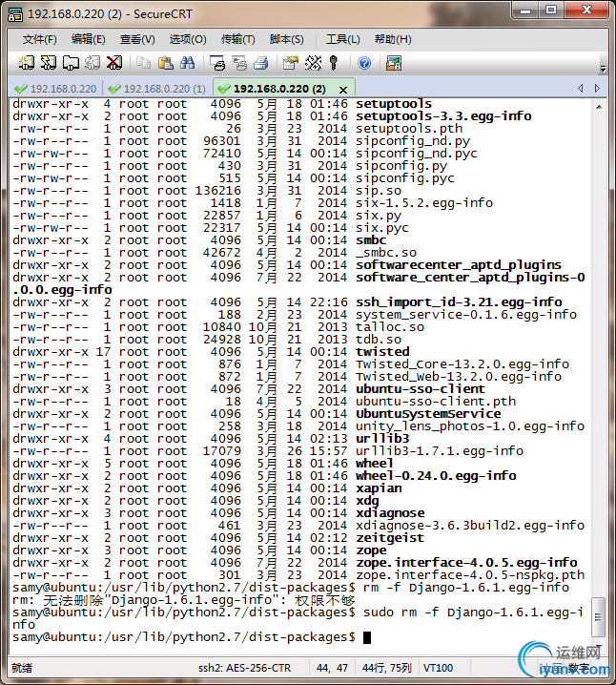This screenshot has width=616, height=685.
Task: Open the 选项(O) menu
Action: [188, 39]
